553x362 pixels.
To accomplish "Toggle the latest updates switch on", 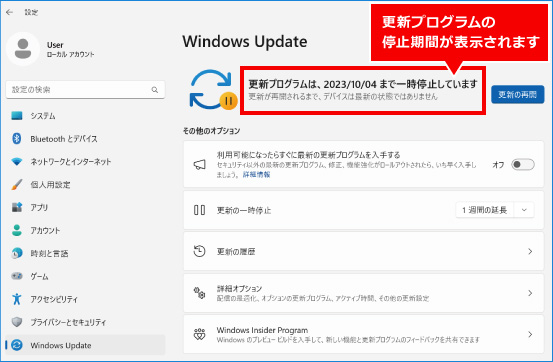I will click(523, 164).
